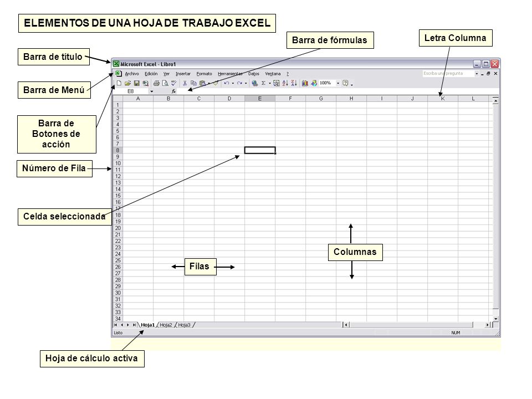This screenshot has width=532, height=399.
Task: Open the 'Escriba una pregunta' dropdown arrow
Action: (x=477, y=73)
